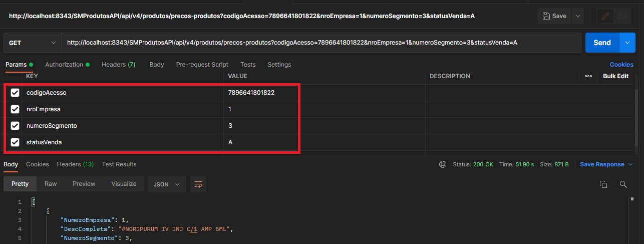Click the codigoAcesso value 7896641801822

click(251, 93)
